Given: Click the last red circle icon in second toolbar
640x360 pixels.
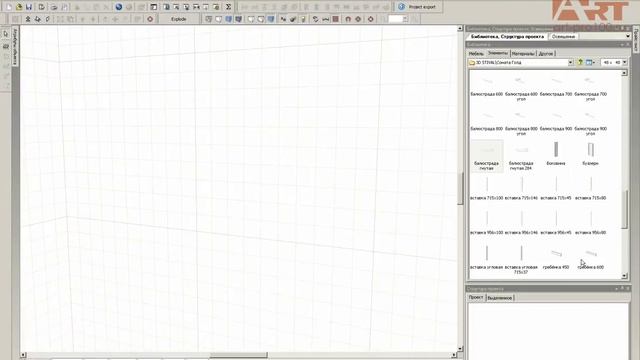Looking at the screenshot, I should [371, 19].
